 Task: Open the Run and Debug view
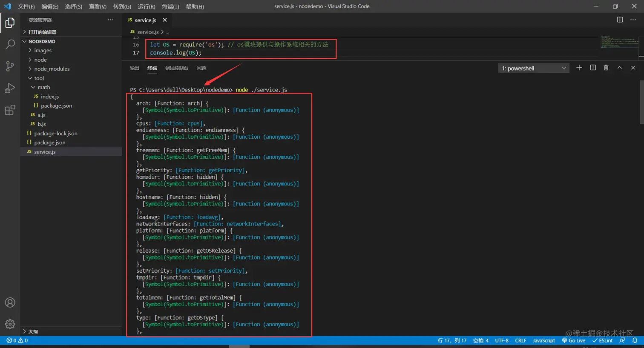(10, 88)
